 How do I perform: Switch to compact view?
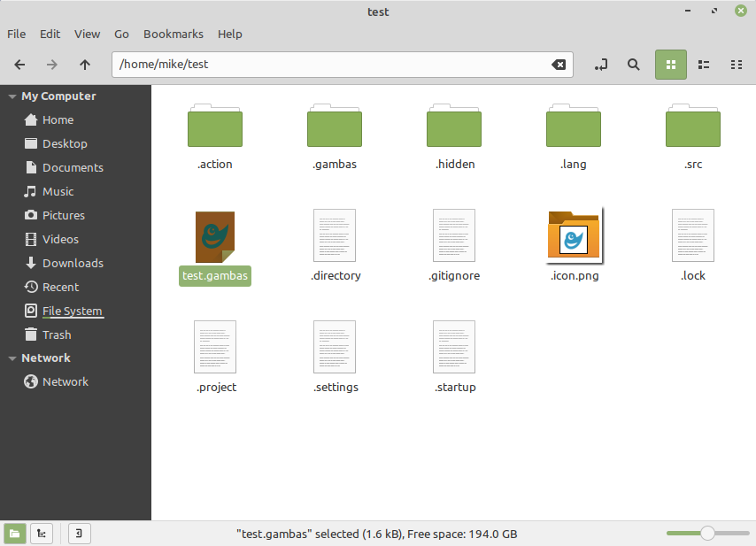(x=736, y=65)
